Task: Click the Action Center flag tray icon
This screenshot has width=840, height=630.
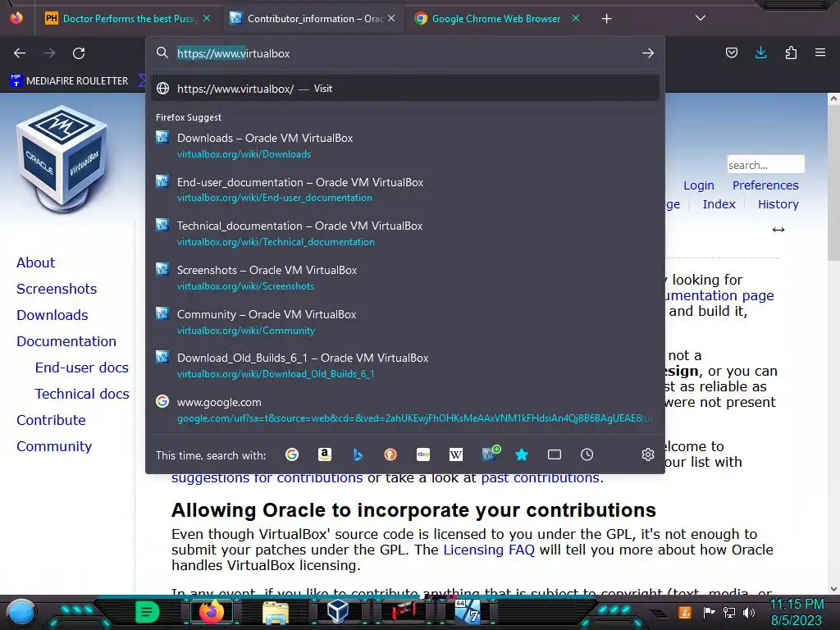Action: (709, 612)
